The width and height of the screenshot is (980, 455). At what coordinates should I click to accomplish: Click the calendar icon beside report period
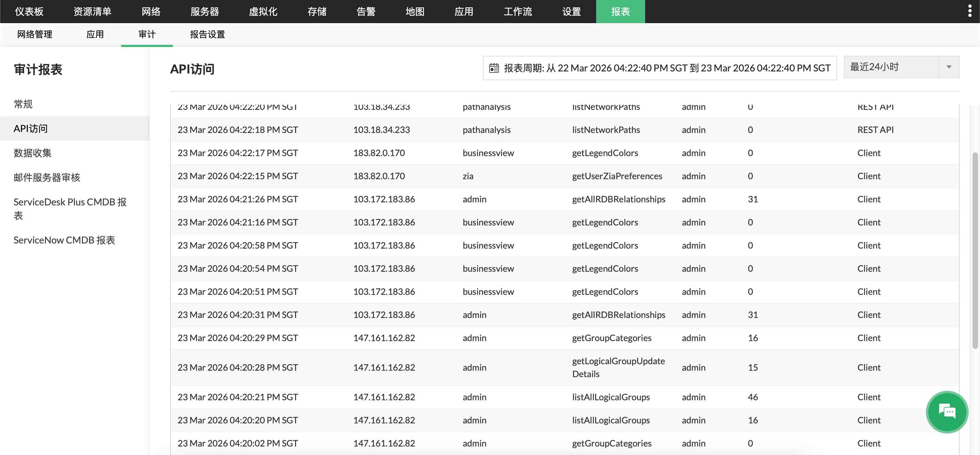pos(494,68)
